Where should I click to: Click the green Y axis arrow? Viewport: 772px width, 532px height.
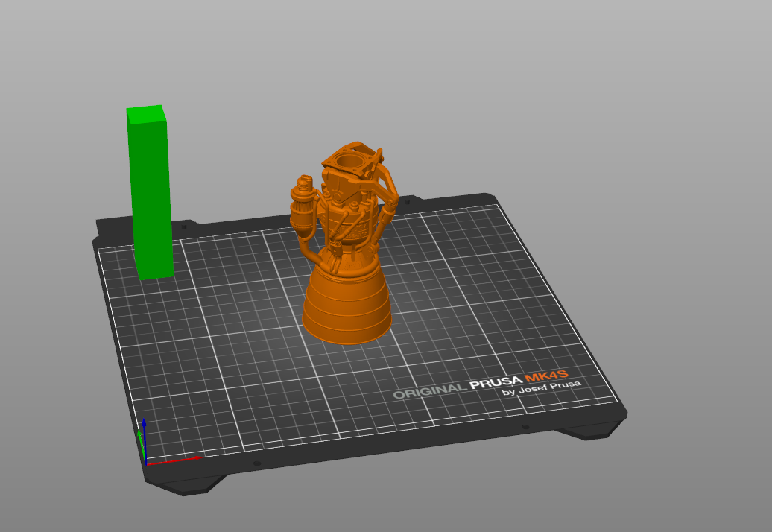(140, 446)
